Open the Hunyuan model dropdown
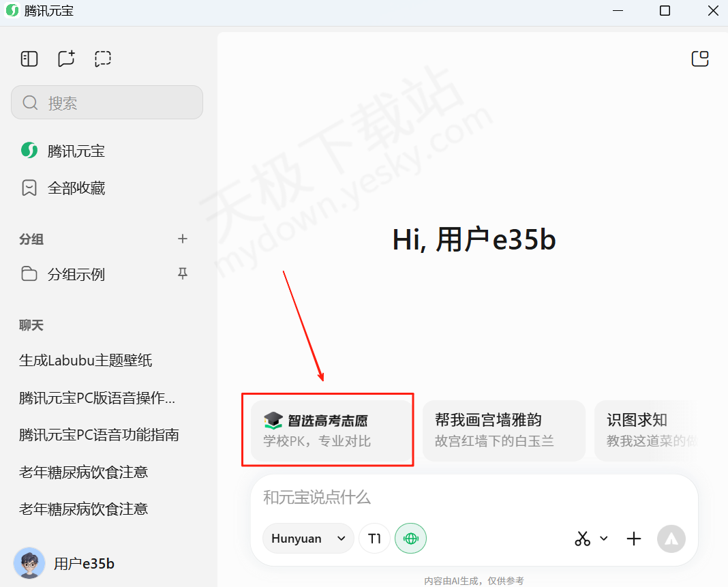The image size is (728, 587). click(x=308, y=539)
